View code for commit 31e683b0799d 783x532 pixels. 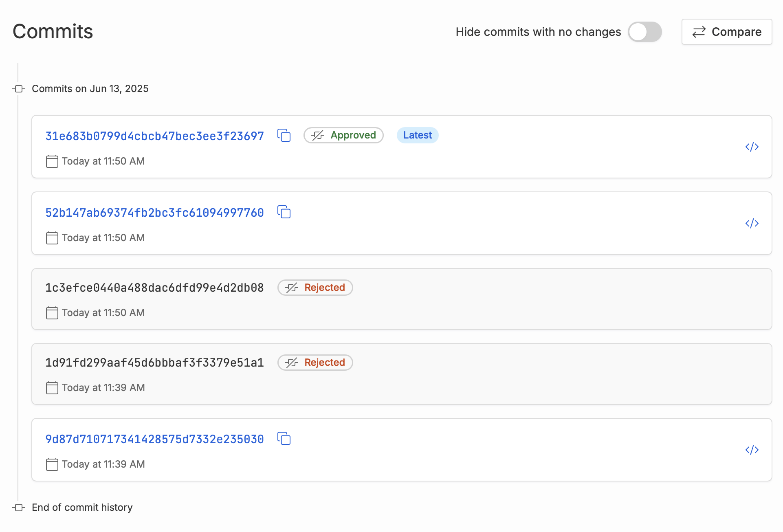click(752, 147)
